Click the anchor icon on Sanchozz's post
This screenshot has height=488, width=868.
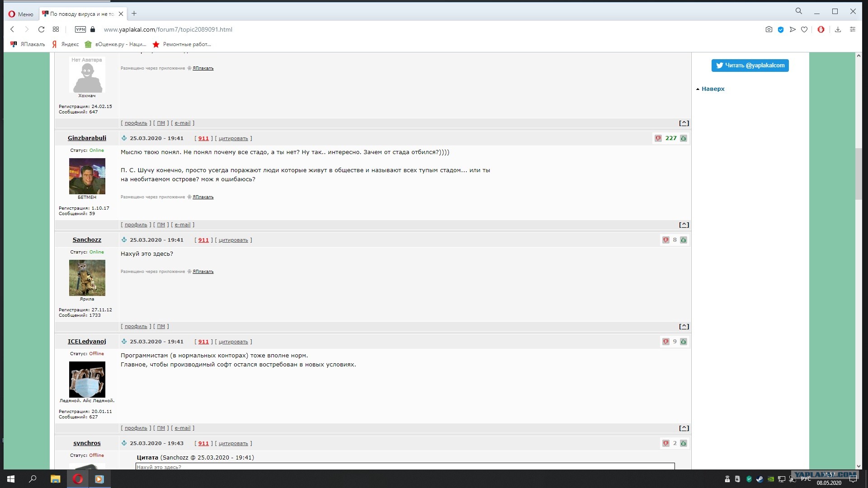point(124,240)
